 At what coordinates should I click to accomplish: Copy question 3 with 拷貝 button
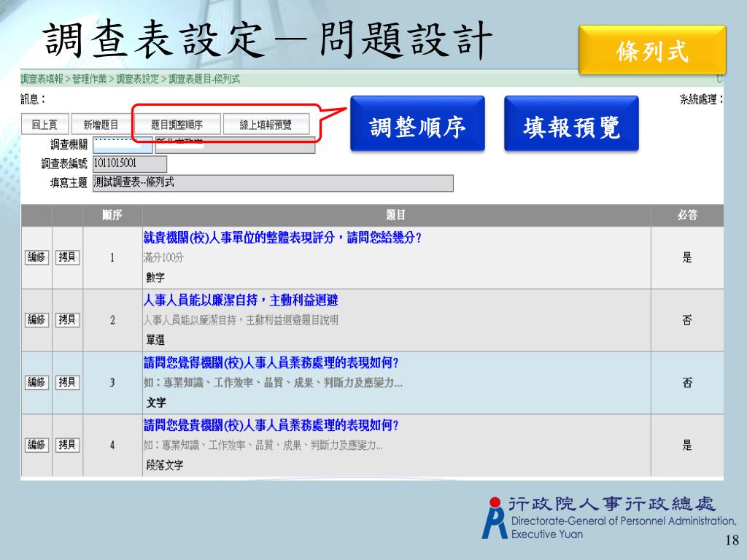coord(68,382)
